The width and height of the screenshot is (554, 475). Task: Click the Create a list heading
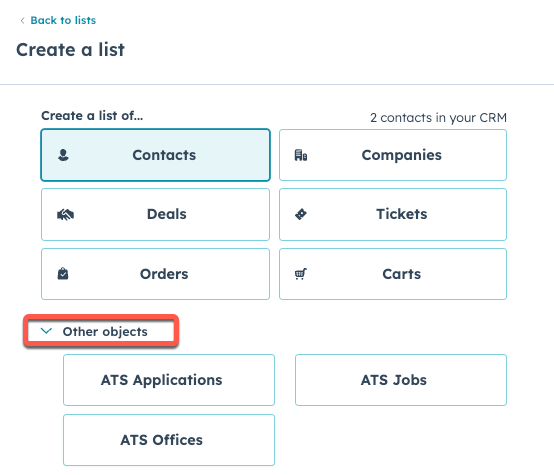(x=70, y=49)
